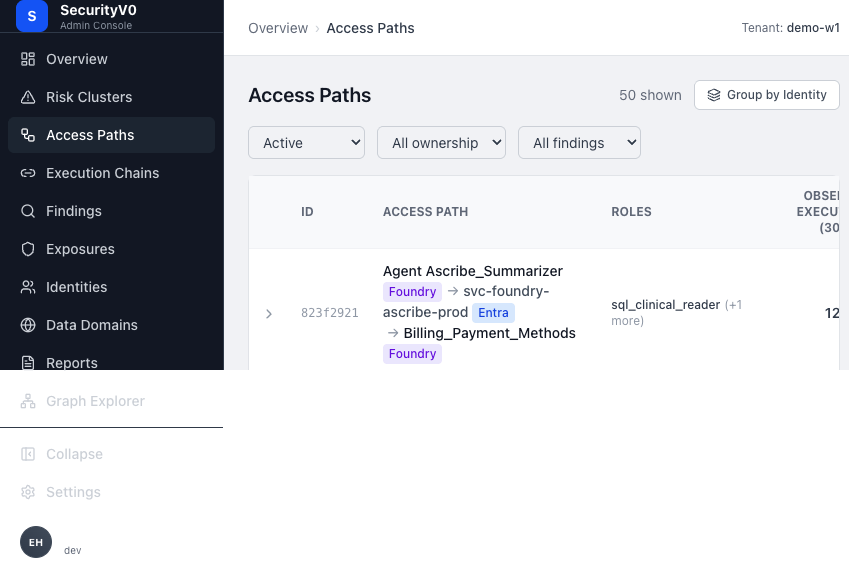Click the 50 shown count
Image resolution: width=849 pixels, height=574 pixels.
(x=650, y=95)
